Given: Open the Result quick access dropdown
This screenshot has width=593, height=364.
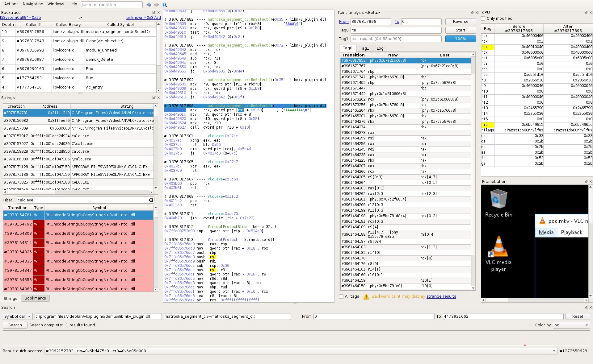Looking at the screenshot, I should pos(554,351).
